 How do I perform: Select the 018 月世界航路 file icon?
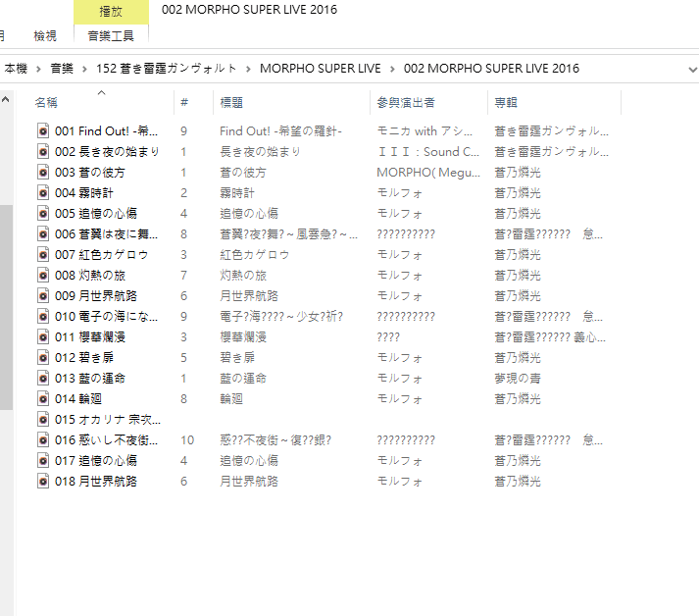[43, 481]
